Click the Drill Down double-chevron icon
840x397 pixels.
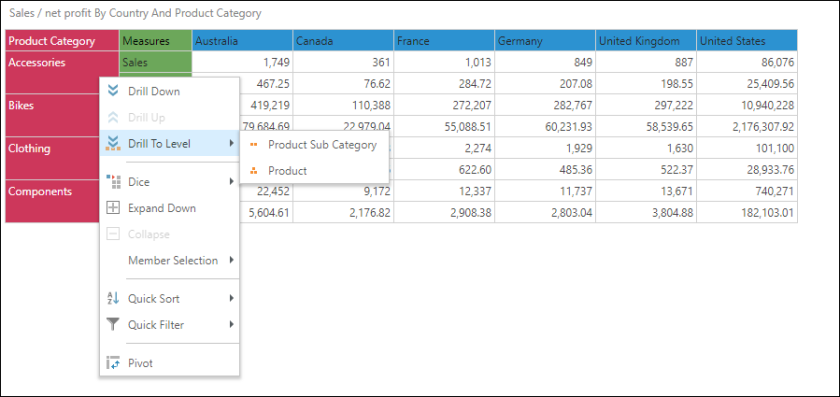pyautogui.click(x=113, y=91)
